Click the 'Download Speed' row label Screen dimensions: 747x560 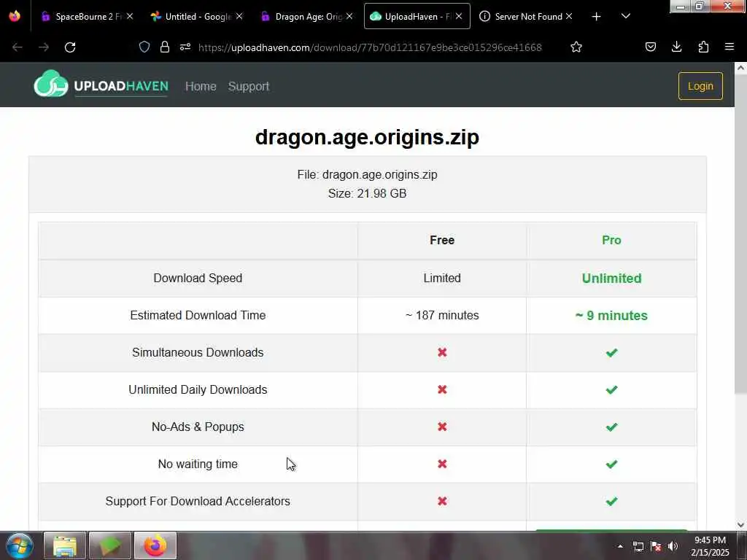pyautogui.click(x=198, y=278)
